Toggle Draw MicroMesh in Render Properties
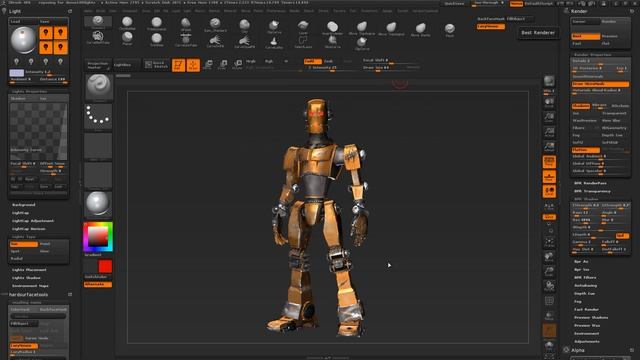The image size is (640, 360). point(600,84)
